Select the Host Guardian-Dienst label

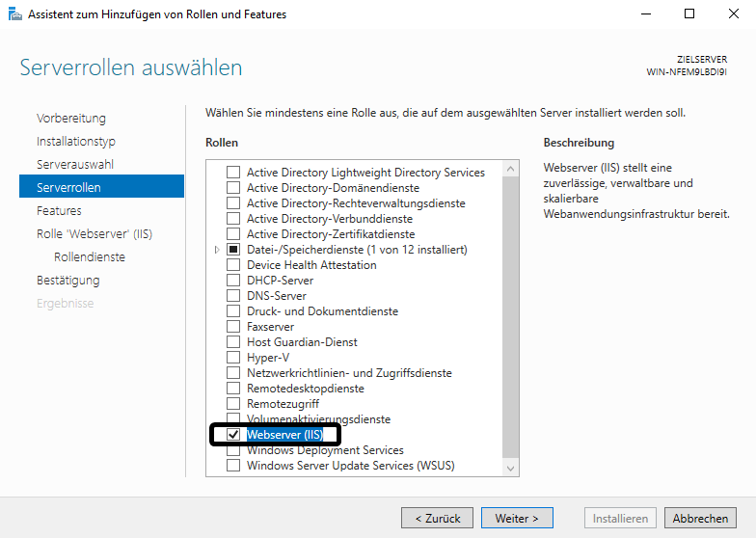(303, 341)
